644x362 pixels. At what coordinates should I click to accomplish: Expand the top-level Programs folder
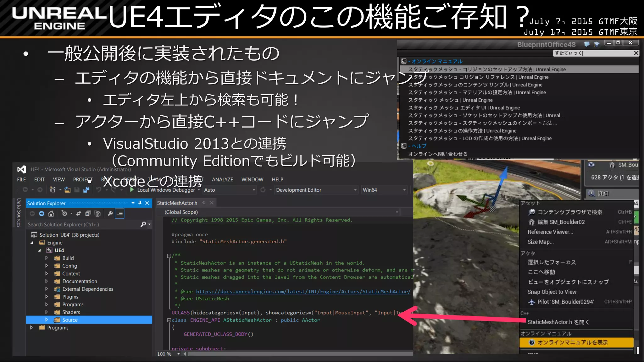click(x=31, y=327)
